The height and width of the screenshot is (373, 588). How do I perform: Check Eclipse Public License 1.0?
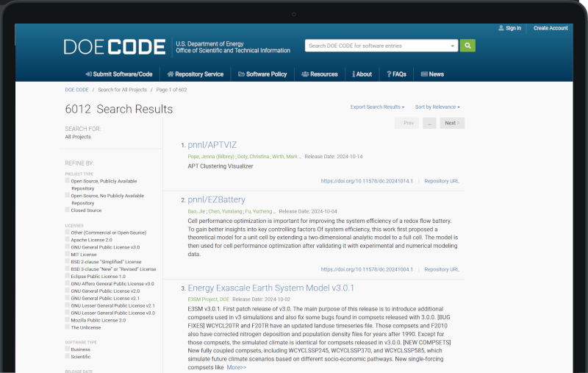68,276
